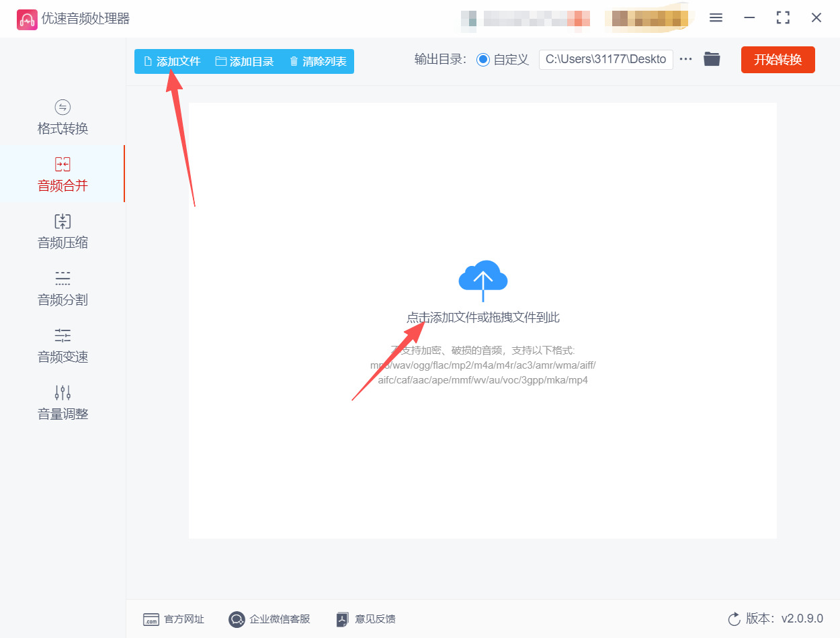The image size is (840, 638).
Task: Click the output directory path field
Action: [x=605, y=59]
